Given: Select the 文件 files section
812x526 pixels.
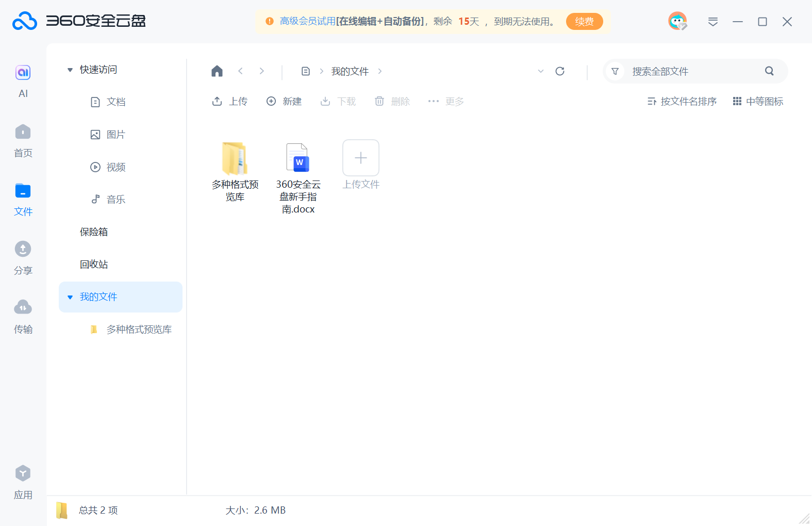Looking at the screenshot, I should (x=23, y=200).
